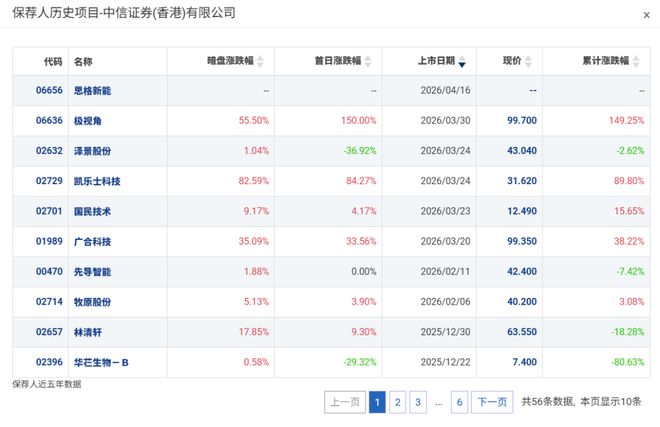This screenshot has width=660, height=427.
Task: Sort by 上市日期 column arrows
Action: (x=462, y=61)
